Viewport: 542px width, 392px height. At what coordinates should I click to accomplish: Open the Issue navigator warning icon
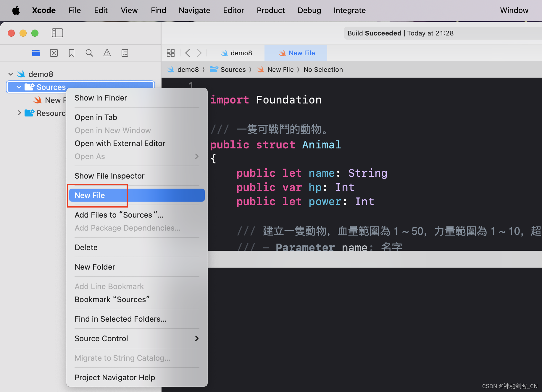[107, 53]
